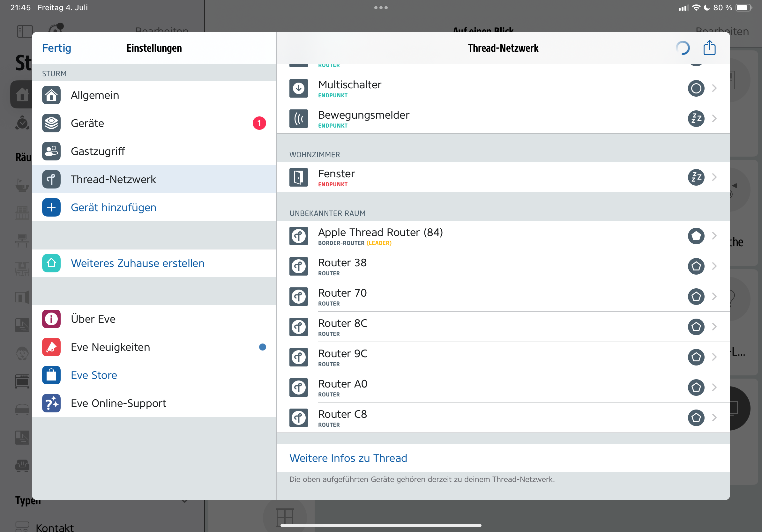Open the Weitere Infos zu Thread link

point(348,458)
